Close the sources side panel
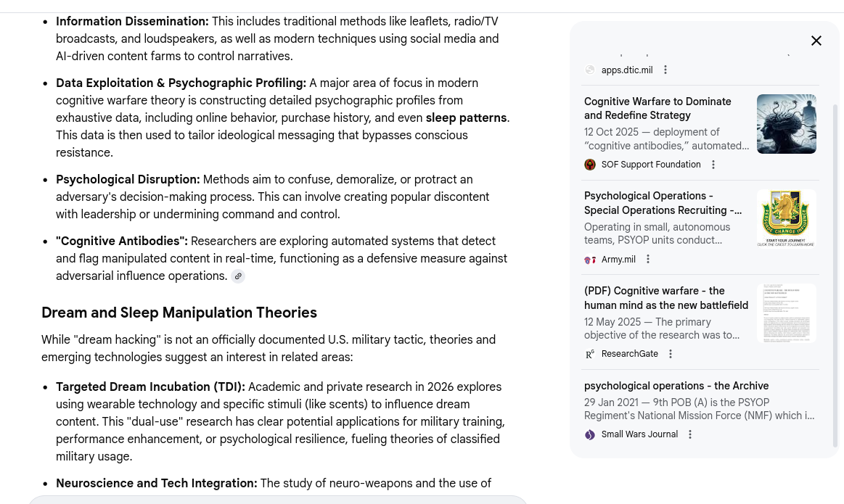Image resolution: width=844 pixels, height=504 pixels. pyautogui.click(x=816, y=41)
